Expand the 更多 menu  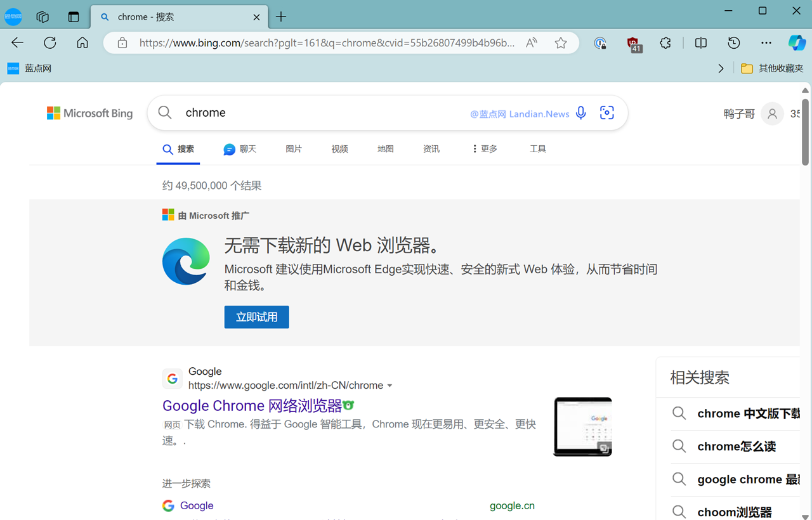click(x=485, y=149)
